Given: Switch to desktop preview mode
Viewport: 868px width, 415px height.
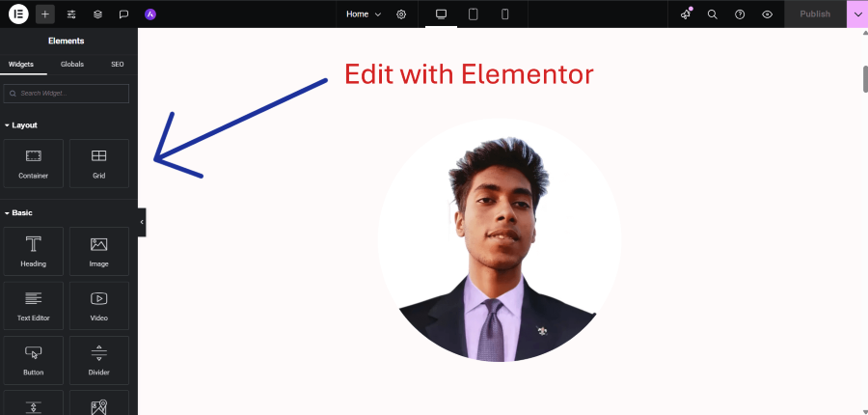Looking at the screenshot, I should pyautogui.click(x=441, y=14).
